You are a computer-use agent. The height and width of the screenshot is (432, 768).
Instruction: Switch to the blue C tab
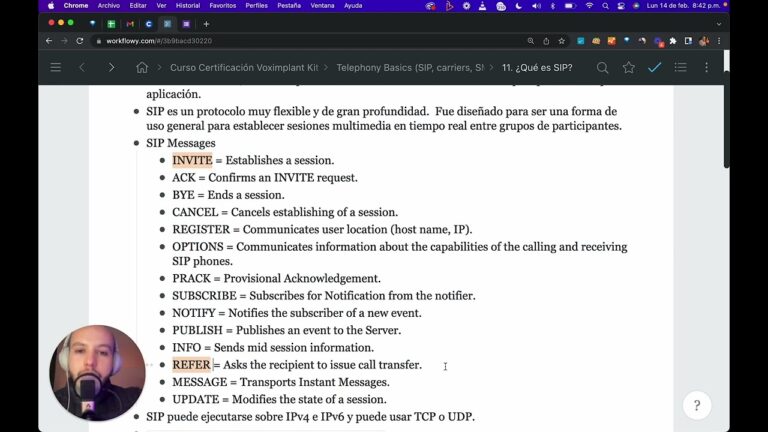coord(148,24)
